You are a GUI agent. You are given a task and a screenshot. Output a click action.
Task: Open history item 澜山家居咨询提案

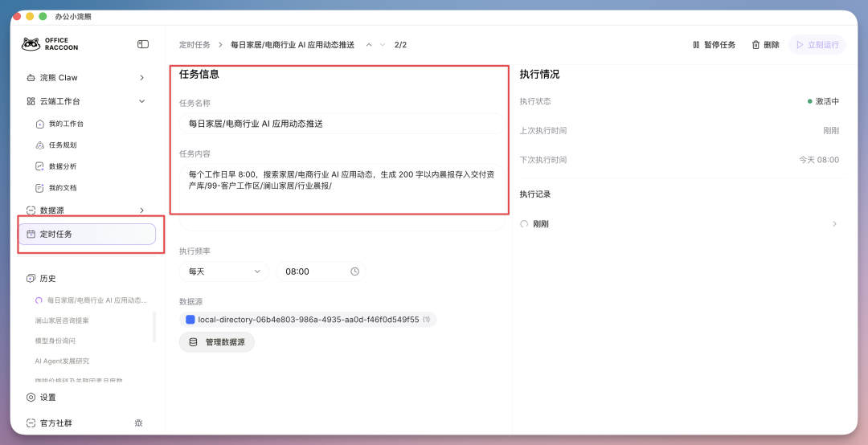(x=62, y=320)
